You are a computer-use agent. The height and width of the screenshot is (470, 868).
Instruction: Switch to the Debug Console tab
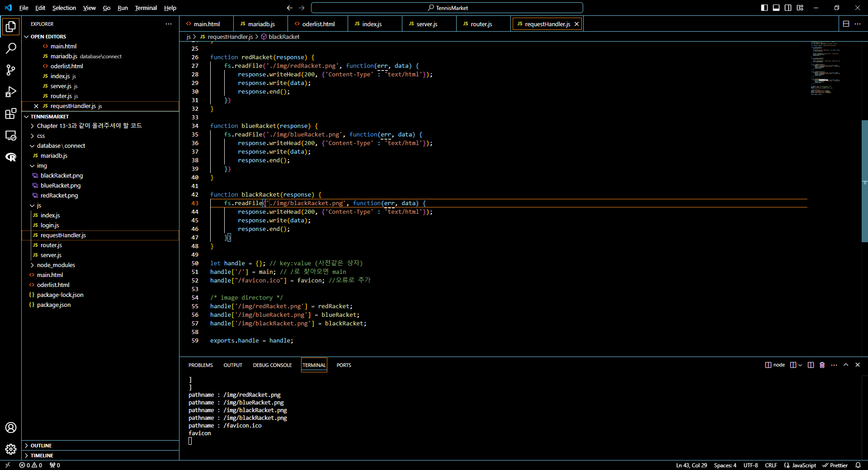click(272, 365)
